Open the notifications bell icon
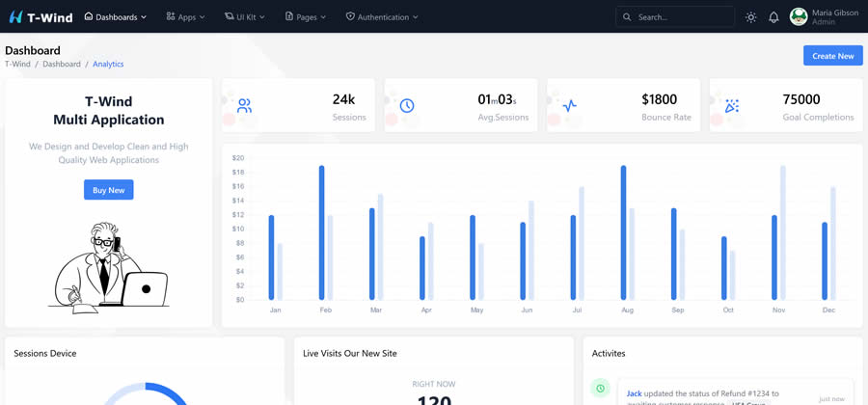Image resolution: width=868 pixels, height=405 pixels. (x=773, y=17)
